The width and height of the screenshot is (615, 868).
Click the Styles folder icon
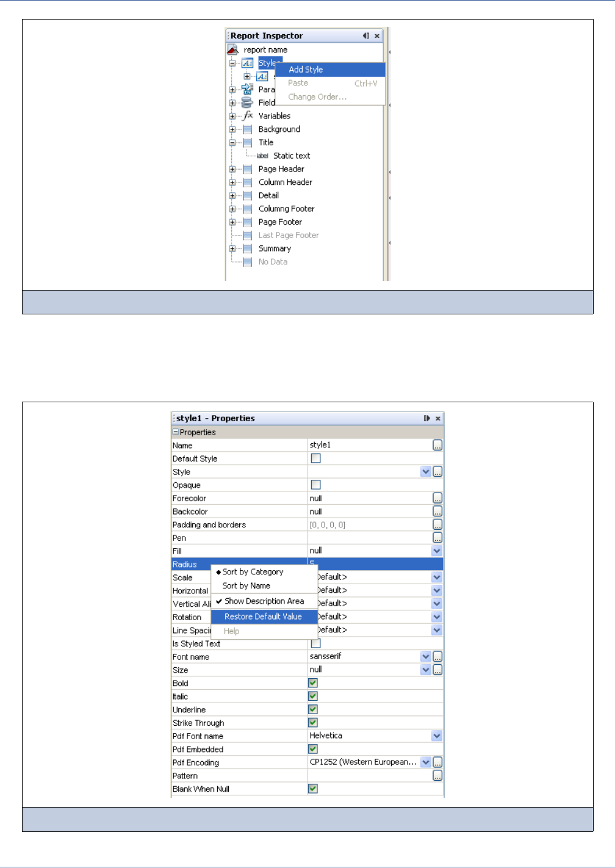[x=247, y=63]
